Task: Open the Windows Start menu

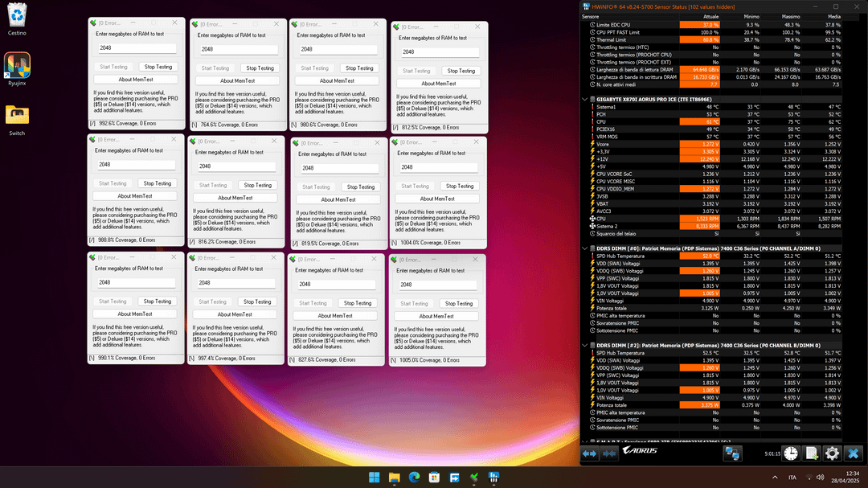Action: coord(375,478)
